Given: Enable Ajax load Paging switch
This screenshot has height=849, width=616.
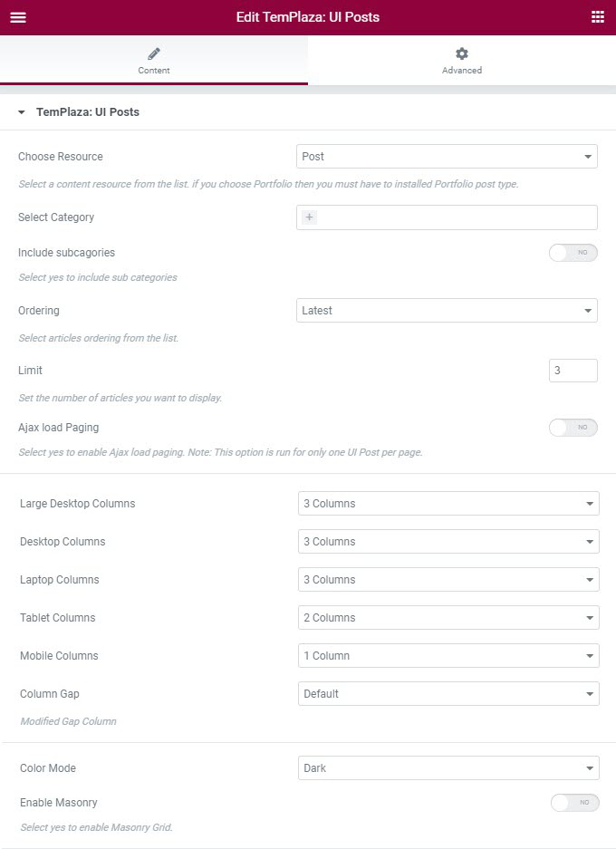Looking at the screenshot, I should (x=573, y=428).
